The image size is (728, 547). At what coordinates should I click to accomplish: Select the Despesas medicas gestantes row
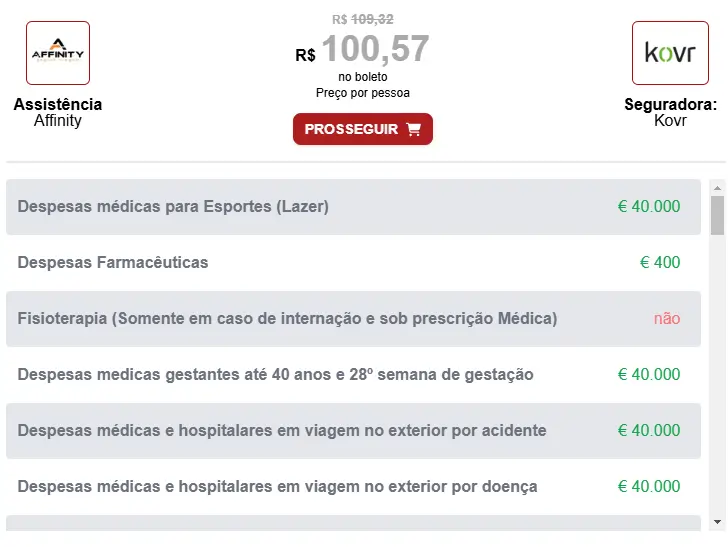[x=353, y=375]
